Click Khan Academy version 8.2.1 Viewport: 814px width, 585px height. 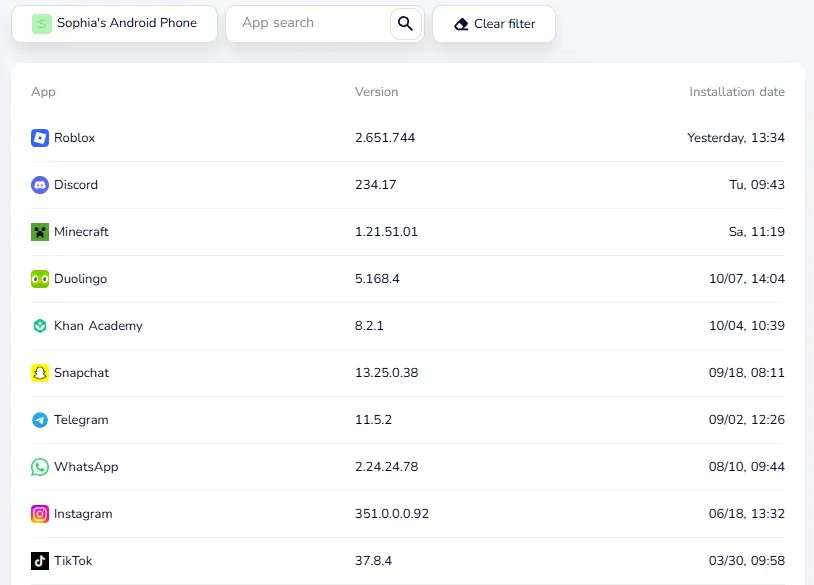tap(369, 326)
